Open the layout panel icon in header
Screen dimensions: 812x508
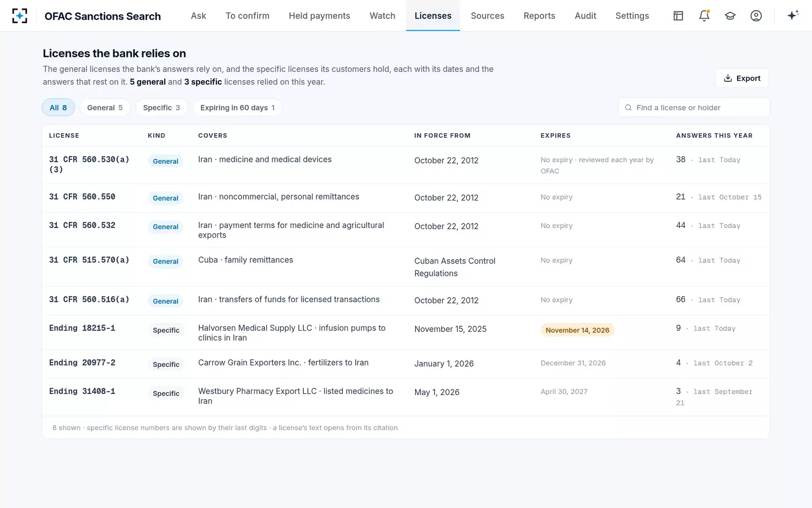pos(678,16)
